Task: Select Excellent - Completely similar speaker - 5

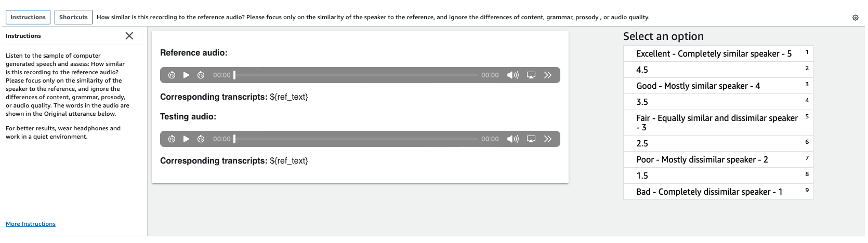Action: coord(718,53)
